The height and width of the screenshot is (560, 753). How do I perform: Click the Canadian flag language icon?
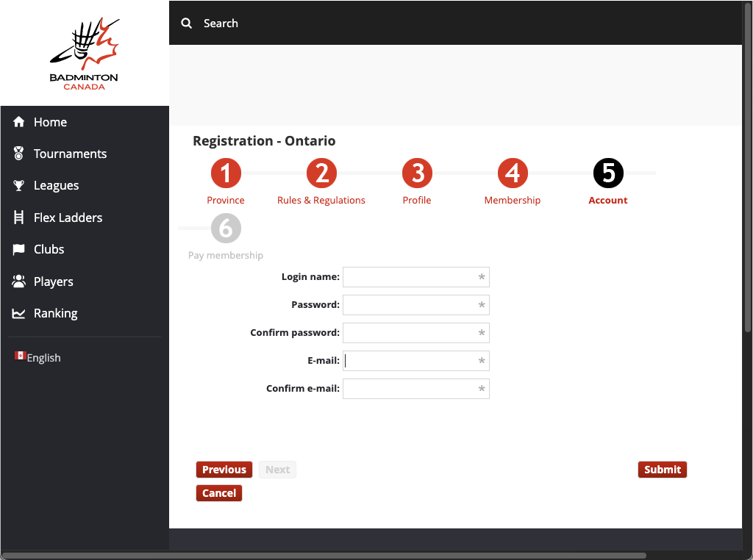pyautogui.click(x=20, y=356)
